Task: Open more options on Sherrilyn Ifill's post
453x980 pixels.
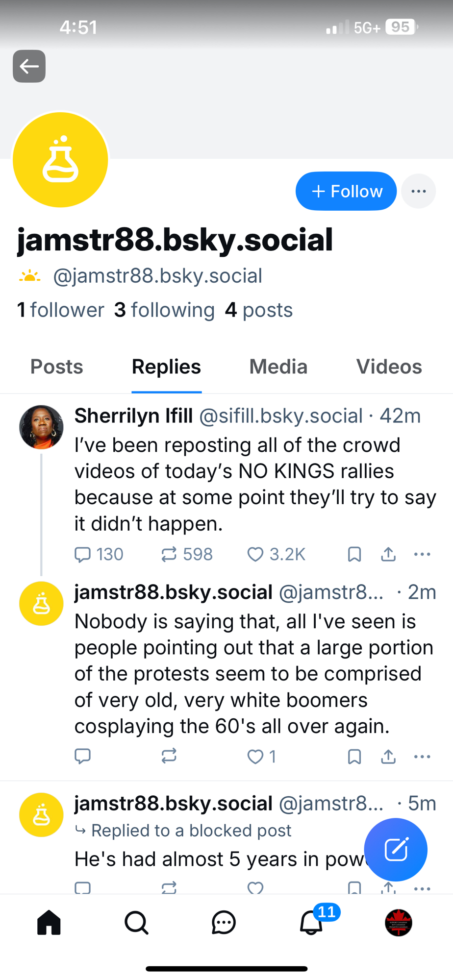Action: pyautogui.click(x=422, y=554)
